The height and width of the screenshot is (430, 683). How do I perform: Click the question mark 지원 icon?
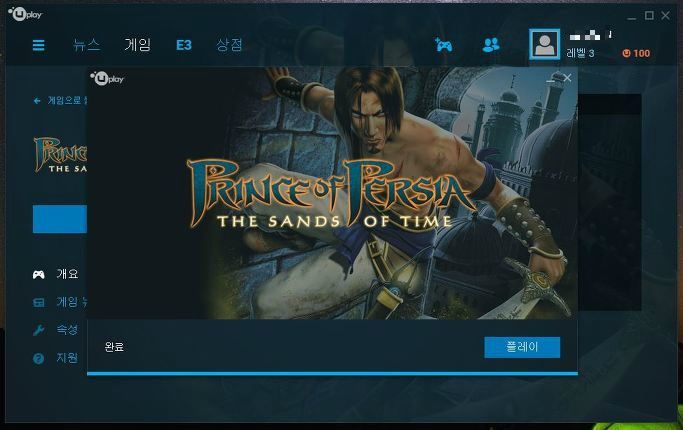tap(38, 358)
